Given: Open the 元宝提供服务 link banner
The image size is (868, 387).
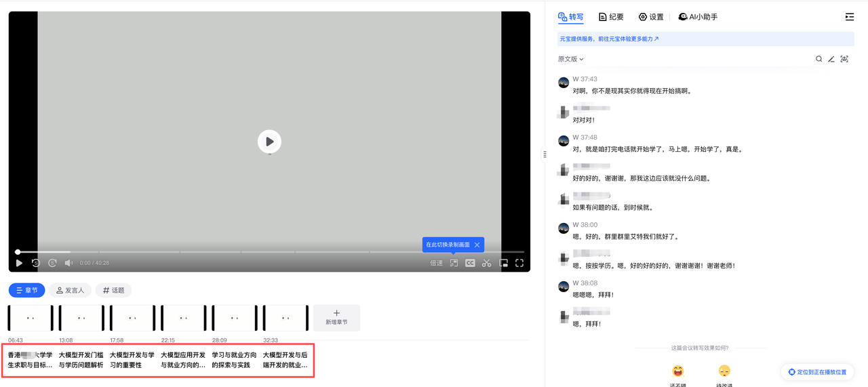Looking at the screenshot, I should [609, 39].
